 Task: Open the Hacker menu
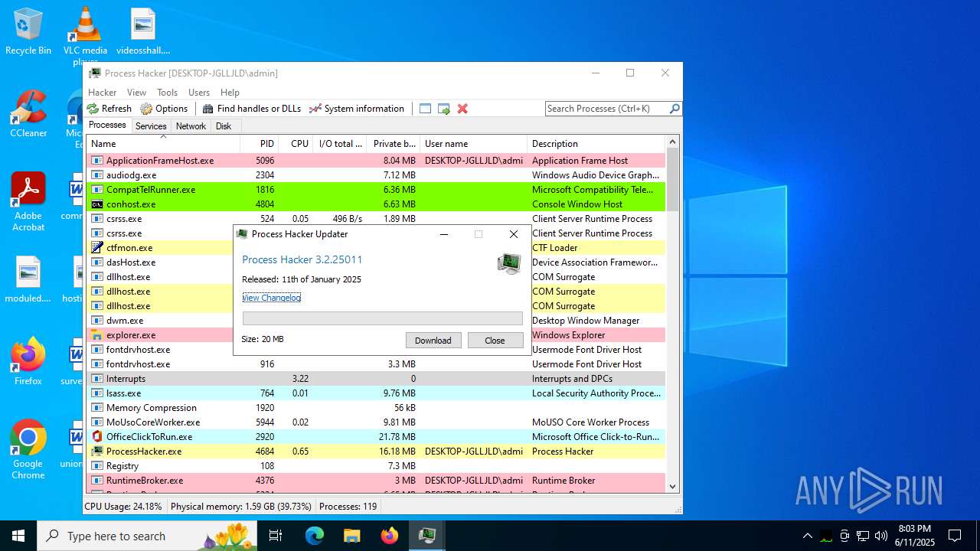tap(102, 93)
